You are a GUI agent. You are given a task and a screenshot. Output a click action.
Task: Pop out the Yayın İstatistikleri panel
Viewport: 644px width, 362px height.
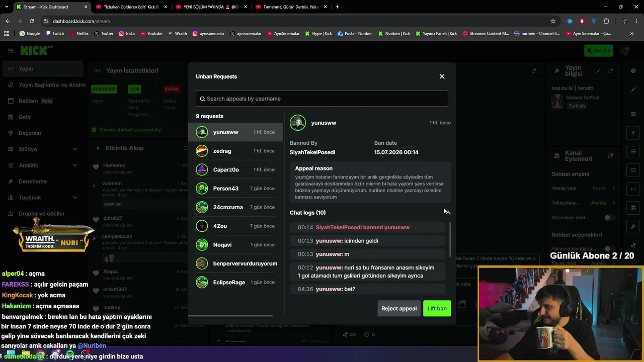534,71
